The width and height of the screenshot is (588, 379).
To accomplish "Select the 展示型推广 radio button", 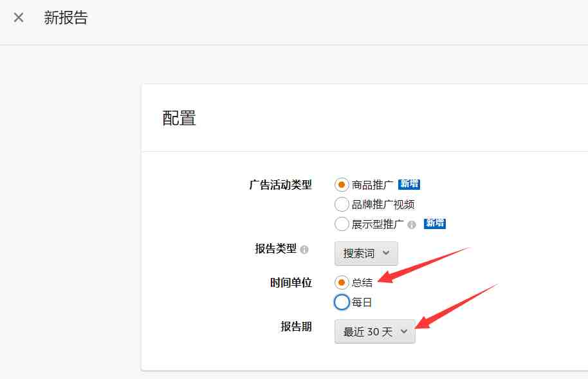I will coord(342,224).
